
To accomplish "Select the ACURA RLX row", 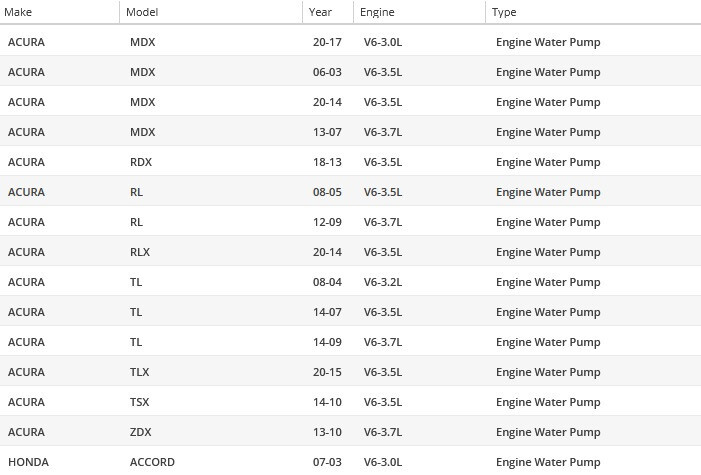I will coord(350,252).
